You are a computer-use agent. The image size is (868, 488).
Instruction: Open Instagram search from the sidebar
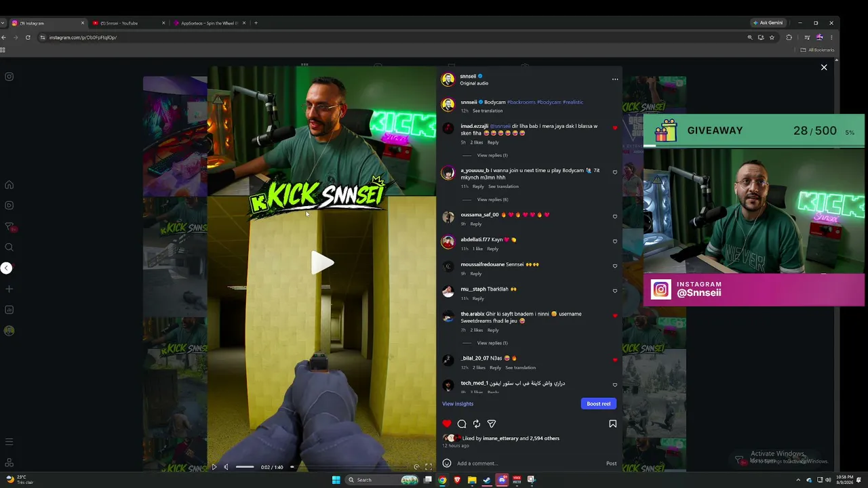[9, 247]
